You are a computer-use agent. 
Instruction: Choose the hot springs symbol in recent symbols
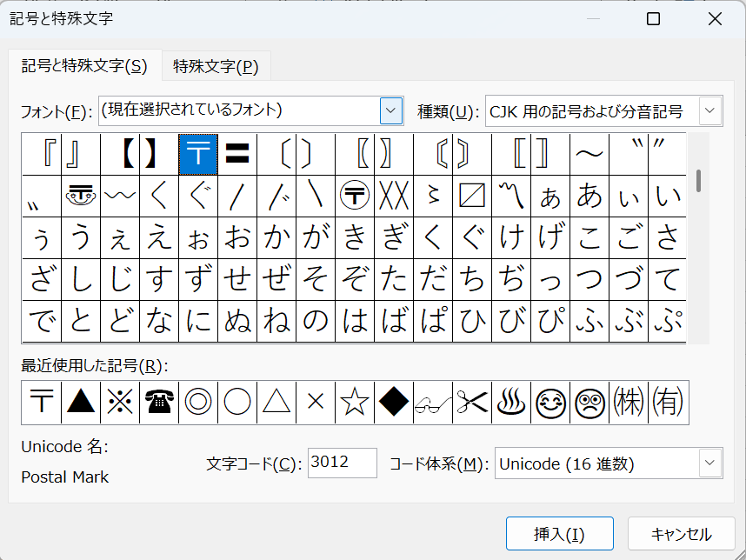click(512, 402)
